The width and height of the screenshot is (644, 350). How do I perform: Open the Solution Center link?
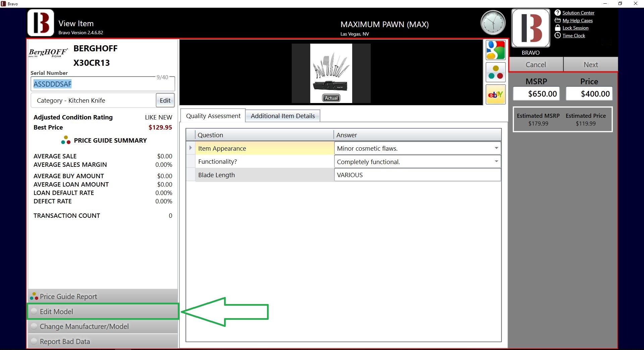(x=578, y=13)
